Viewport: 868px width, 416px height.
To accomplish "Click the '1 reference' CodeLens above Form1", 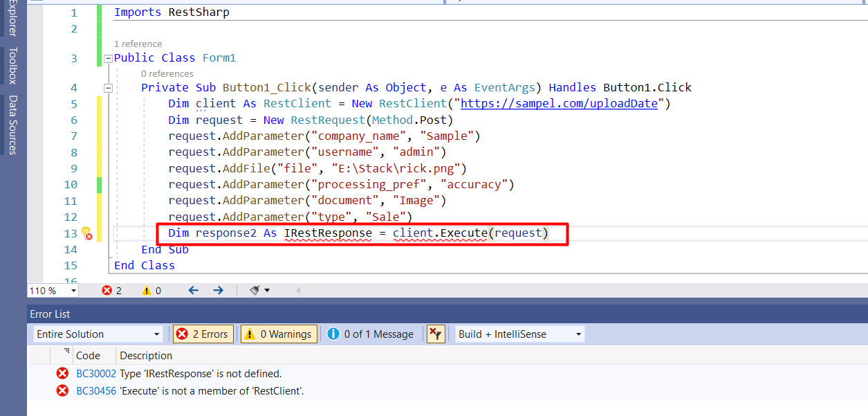I will coord(138,44).
